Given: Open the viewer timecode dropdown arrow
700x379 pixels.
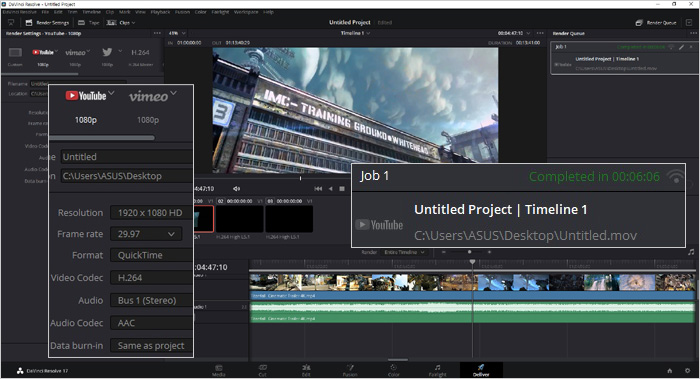Looking at the screenshot, I should pos(529,33).
